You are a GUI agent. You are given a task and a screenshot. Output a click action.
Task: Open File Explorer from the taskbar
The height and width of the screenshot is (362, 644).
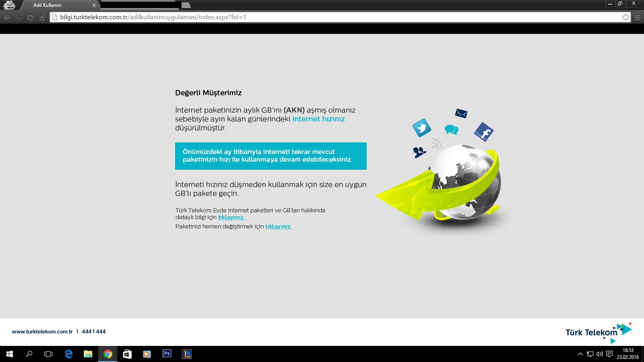[88, 354]
